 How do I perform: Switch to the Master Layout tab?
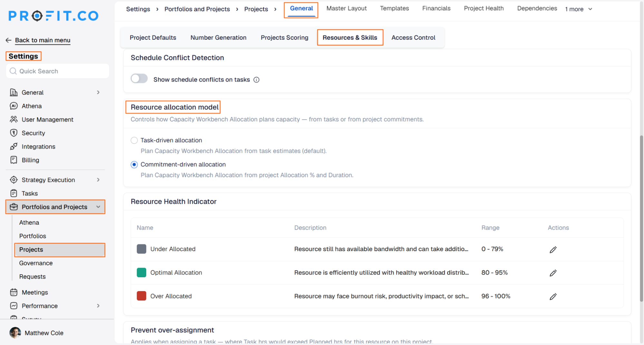(346, 8)
